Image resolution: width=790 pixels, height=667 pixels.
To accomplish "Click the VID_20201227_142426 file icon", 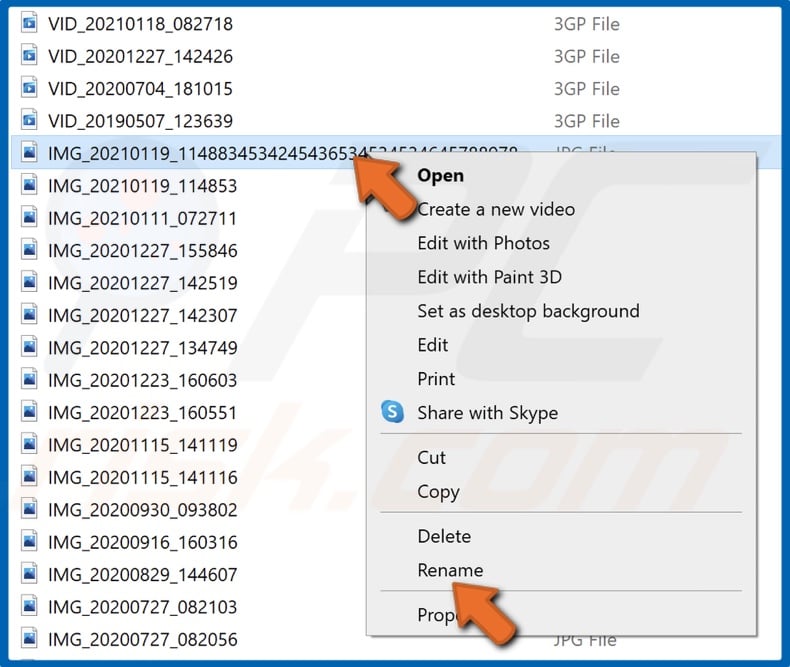I will (x=29, y=55).
